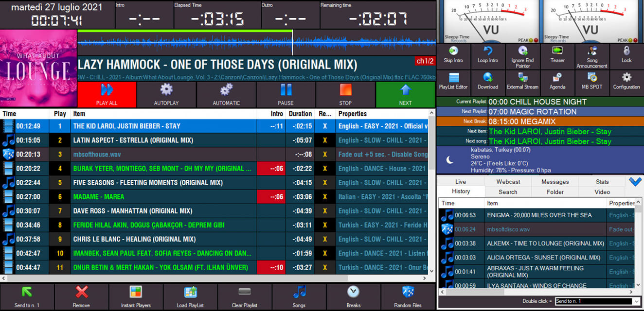Toggle Automatic mode
The width and height of the screenshot is (644, 311).
tap(226, 94)
